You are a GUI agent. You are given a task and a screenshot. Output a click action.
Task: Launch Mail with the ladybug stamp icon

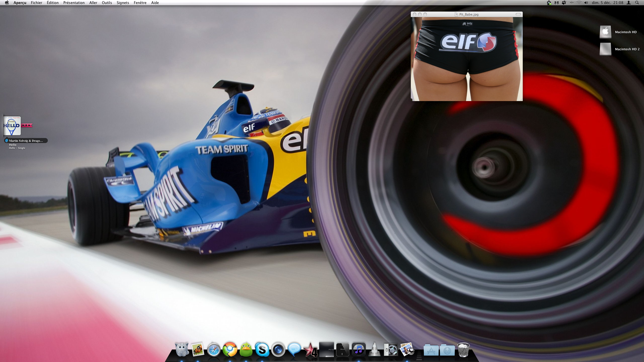(x=198, y=349)
